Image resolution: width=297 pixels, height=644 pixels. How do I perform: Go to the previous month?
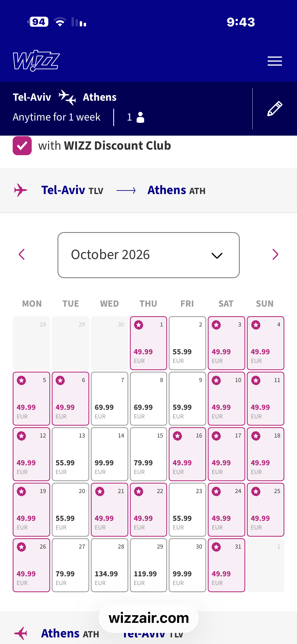pos(22,254)
